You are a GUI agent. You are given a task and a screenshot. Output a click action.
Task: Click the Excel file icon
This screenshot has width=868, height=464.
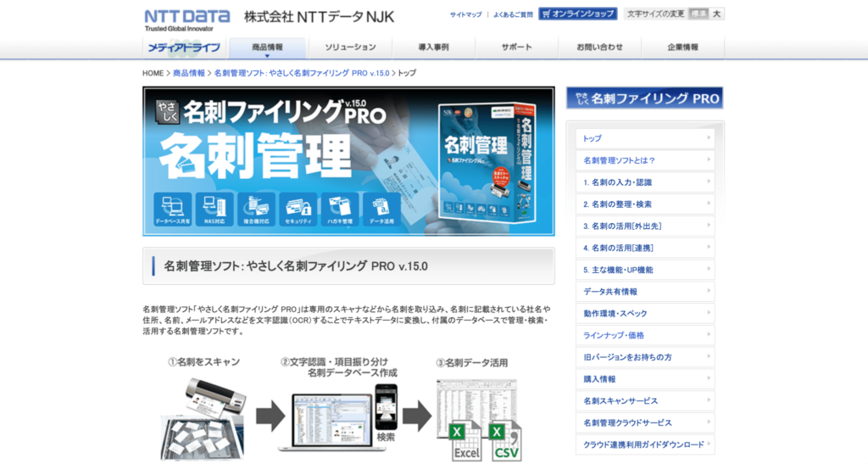tap(465, 441)
